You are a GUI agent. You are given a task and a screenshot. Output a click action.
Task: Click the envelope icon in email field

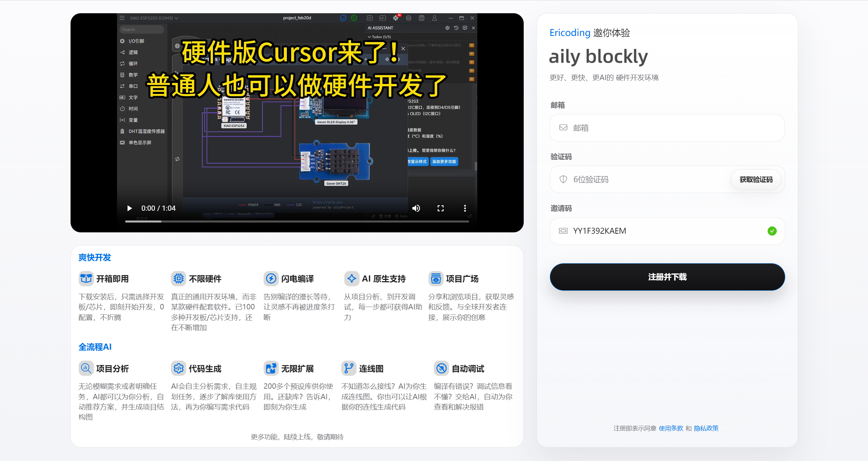563,128
